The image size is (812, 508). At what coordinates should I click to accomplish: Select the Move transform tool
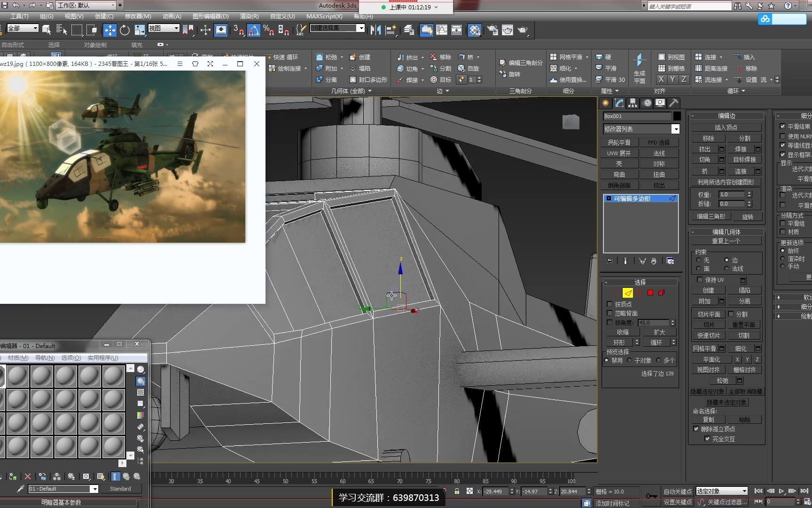click(x=109, y=30)
